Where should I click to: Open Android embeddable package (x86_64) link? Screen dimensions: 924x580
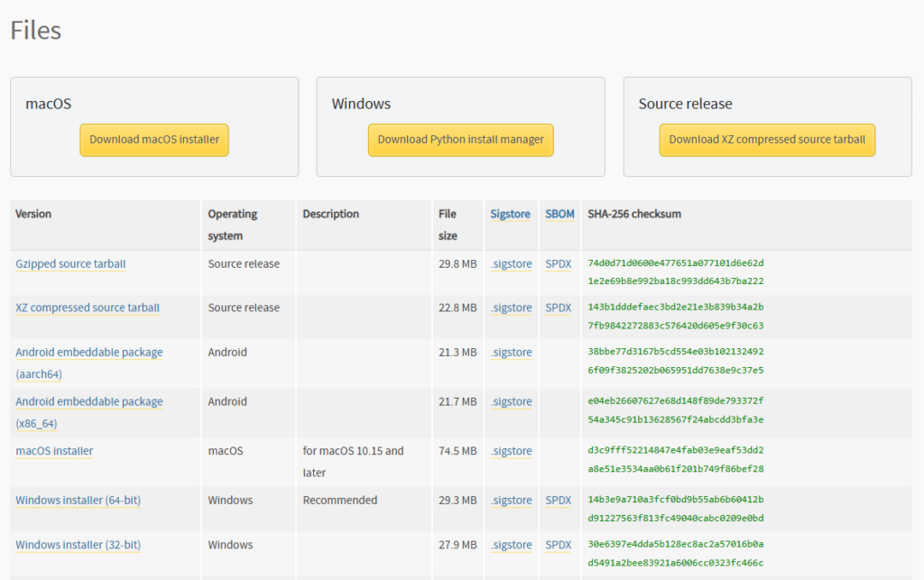click(x=89, y=412)
